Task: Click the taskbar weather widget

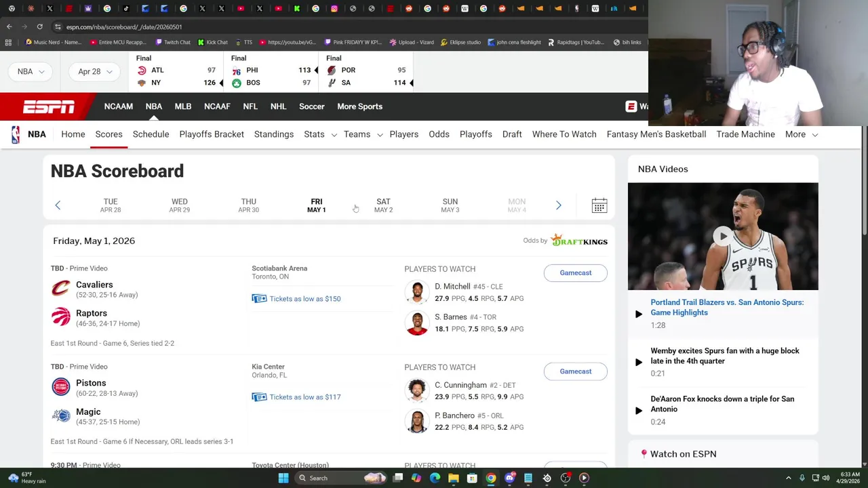Action: pos(27,478)
